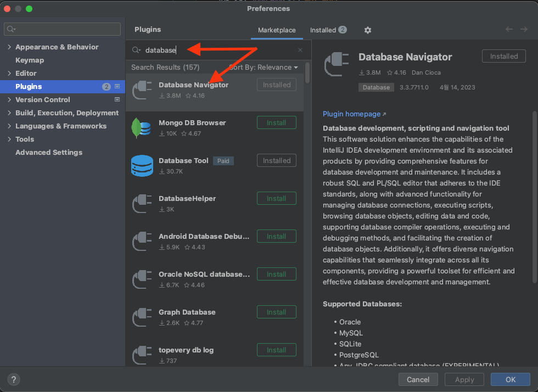Expand Languages & Frameworks section
The image size is (538, 392).
[x=9, y=126]
